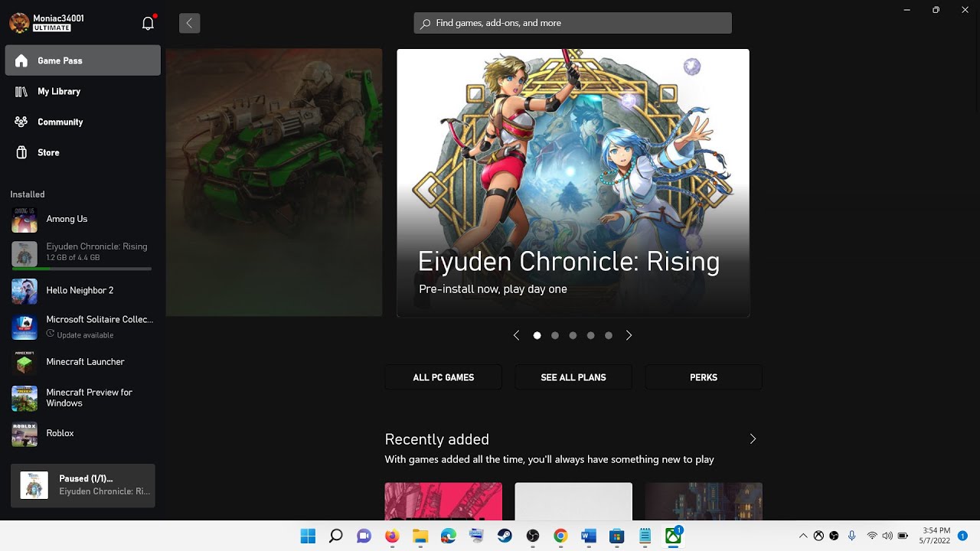
Task: Click the PERKS button
Action: point(704,377)
